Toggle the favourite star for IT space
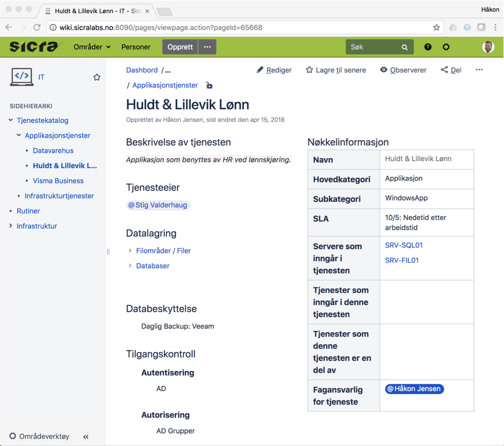This screenshot has width=504, height=446. tap(97, 77)
